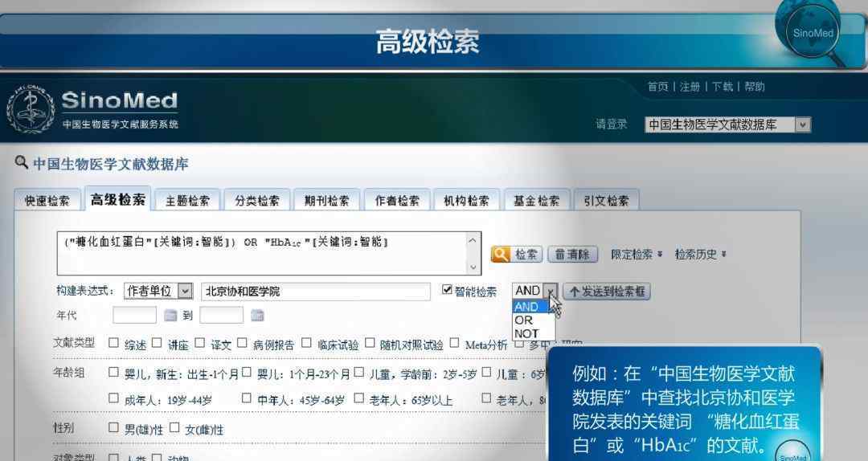
Task: Switch to 引文检索 tab
Action: 606,200
